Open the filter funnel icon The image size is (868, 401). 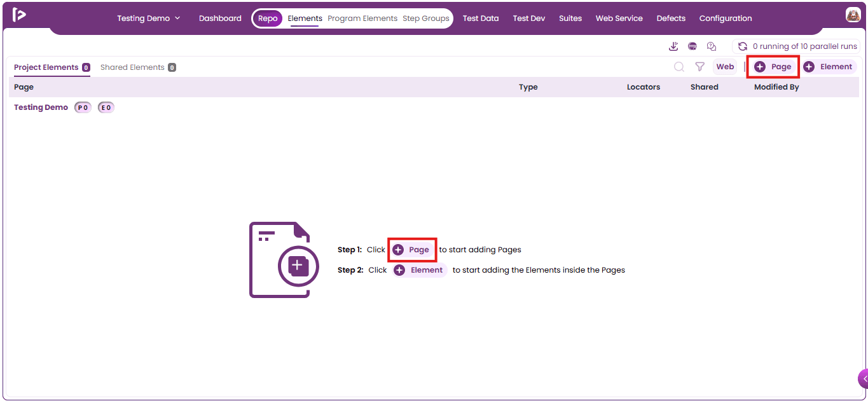pos(700,67)
